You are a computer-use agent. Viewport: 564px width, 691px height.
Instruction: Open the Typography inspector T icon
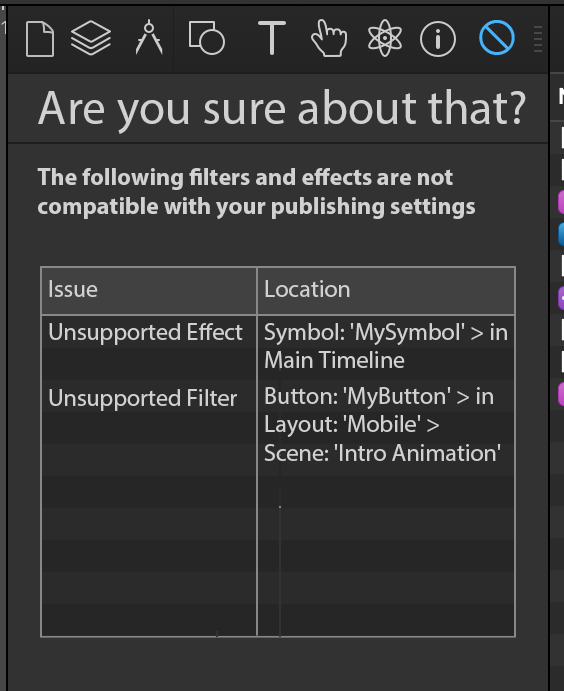point(272,38)
